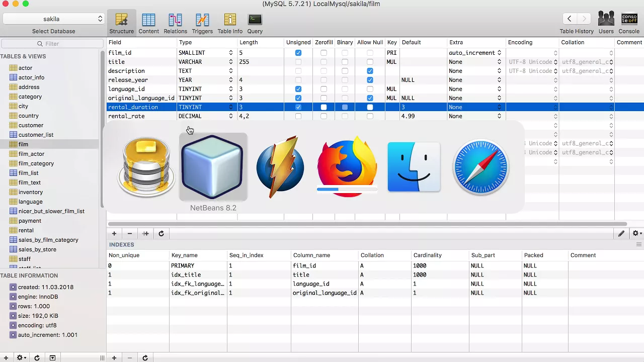This screenshot has width=644, height=362.
Task: Add a new field with the plus button
Action: (114, 233)
